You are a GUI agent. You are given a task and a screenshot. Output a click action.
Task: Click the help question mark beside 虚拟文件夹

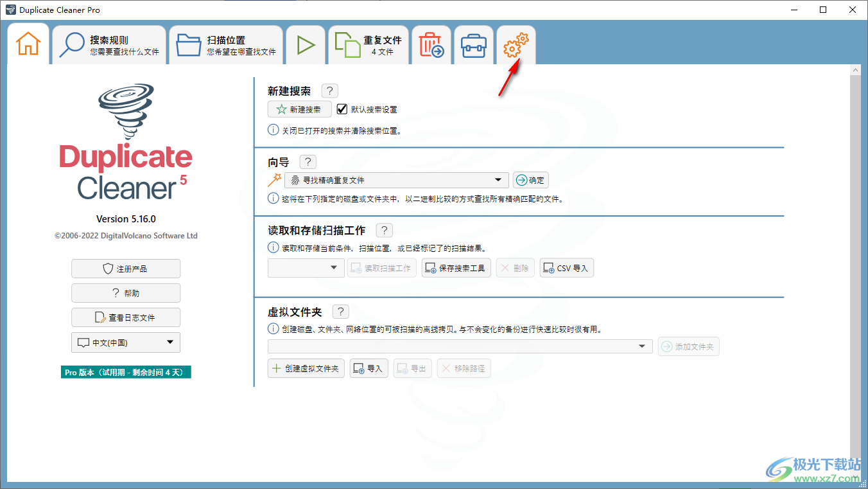[340, 312]
